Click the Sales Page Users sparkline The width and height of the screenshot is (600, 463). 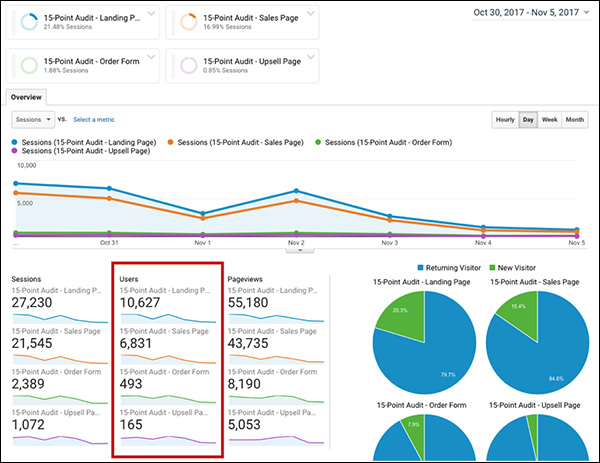coord(168,359)
